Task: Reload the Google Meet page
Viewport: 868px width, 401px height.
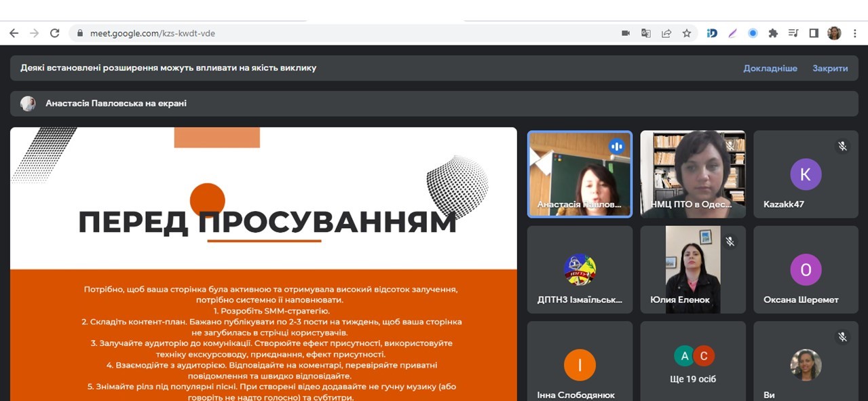Action: pos(54,33)
